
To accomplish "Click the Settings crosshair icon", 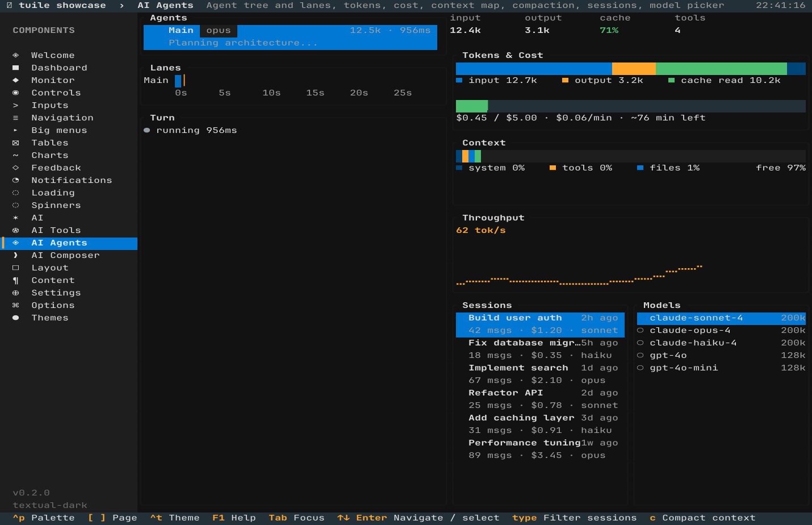I will coord(16,293).
